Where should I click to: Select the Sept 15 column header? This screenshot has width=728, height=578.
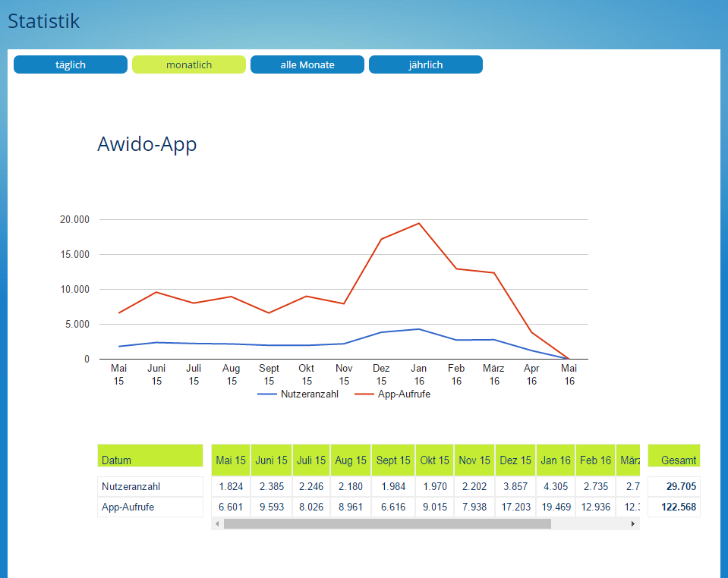393,460
